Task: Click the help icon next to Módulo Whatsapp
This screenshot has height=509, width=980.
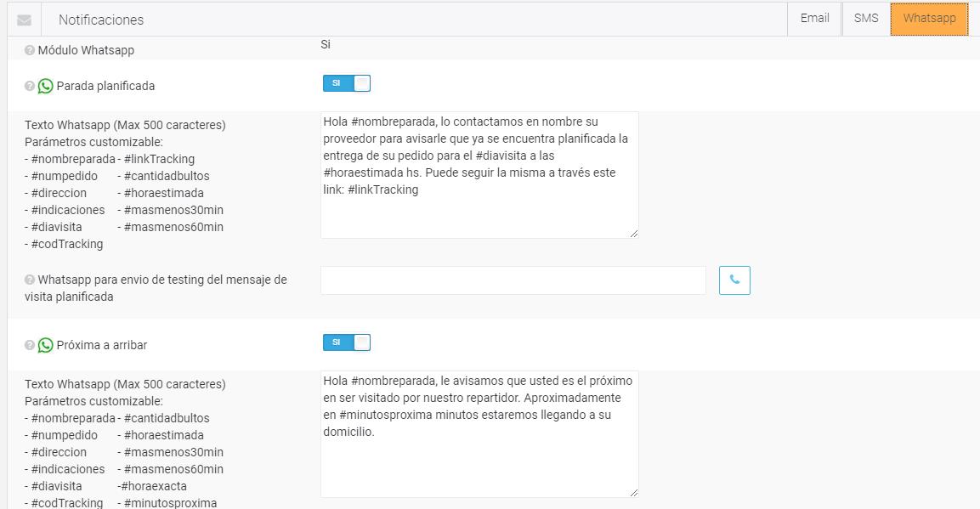Action: (30, 50)
